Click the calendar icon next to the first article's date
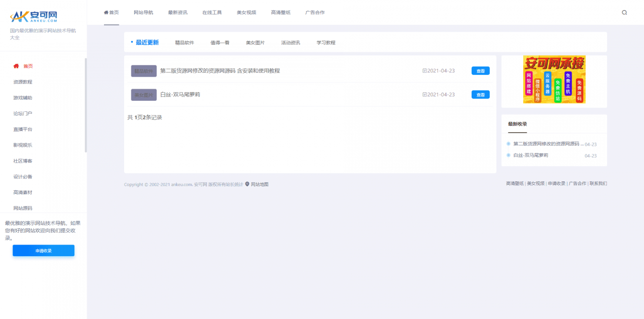Image resolution: width=644 pixels, height=319 pixels. (424, 70)
